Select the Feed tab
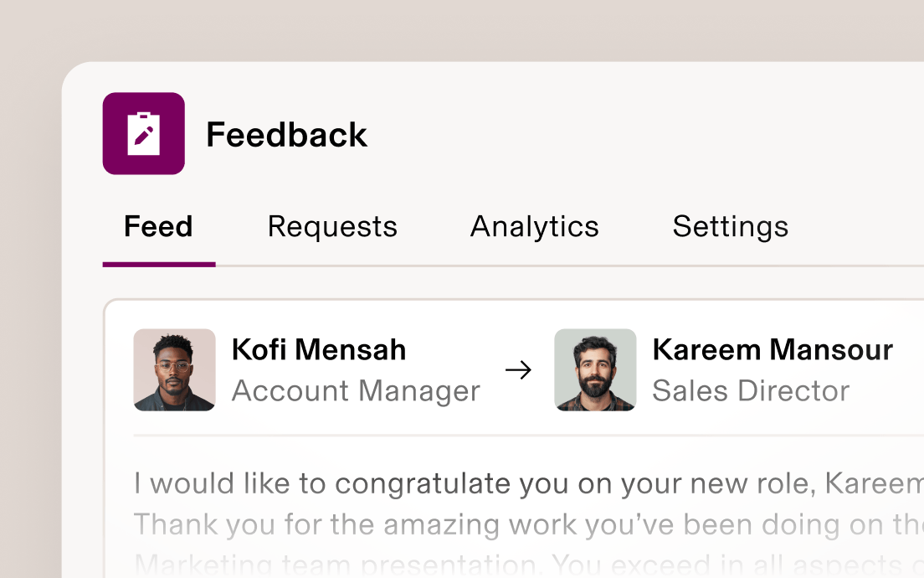 pyautogui.click(x=158, y=226)
